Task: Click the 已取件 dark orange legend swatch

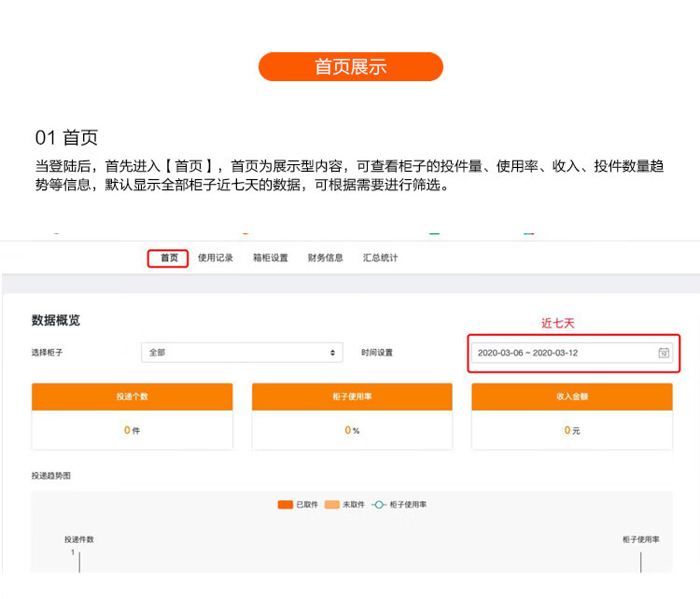Action: (286, 505)
